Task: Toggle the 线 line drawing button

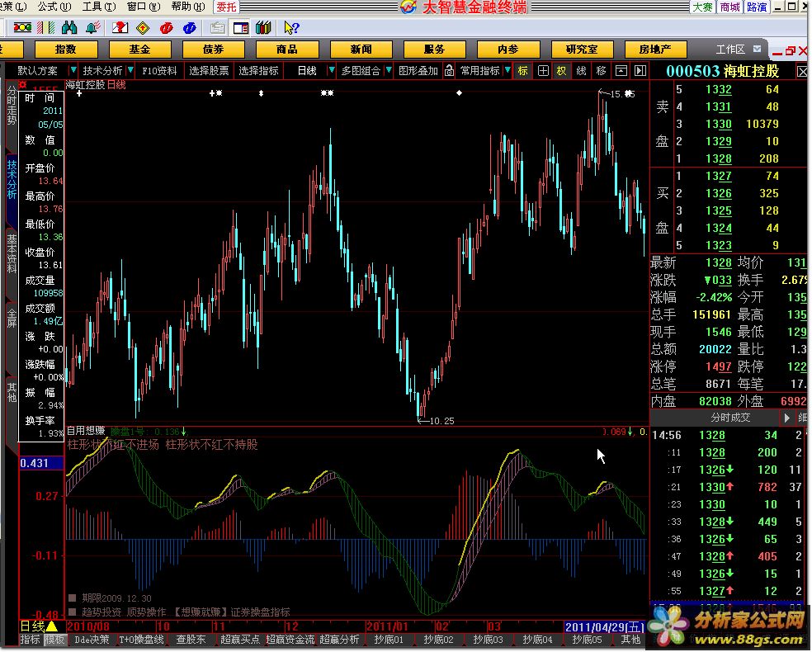Action: [582, 70]
